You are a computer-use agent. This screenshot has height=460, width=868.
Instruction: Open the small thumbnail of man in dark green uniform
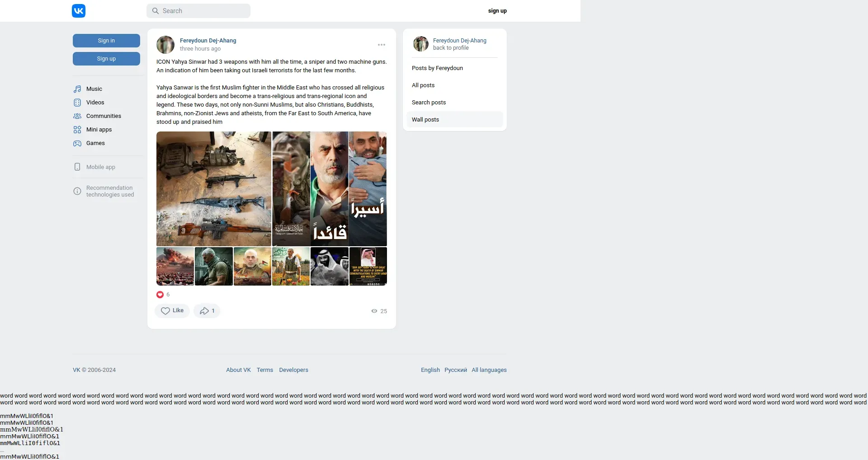[214, 266]
